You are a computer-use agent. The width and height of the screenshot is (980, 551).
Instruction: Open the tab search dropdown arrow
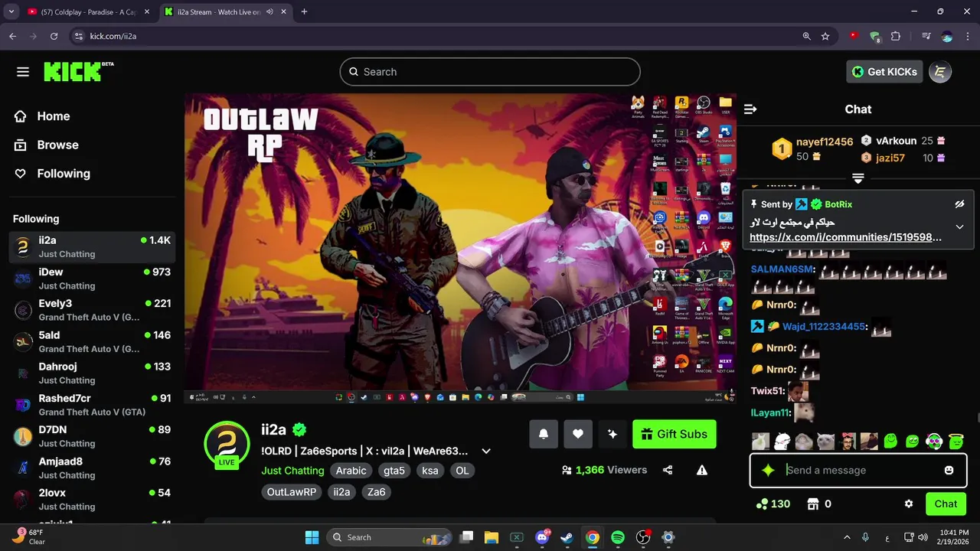(x=11, y=11)
